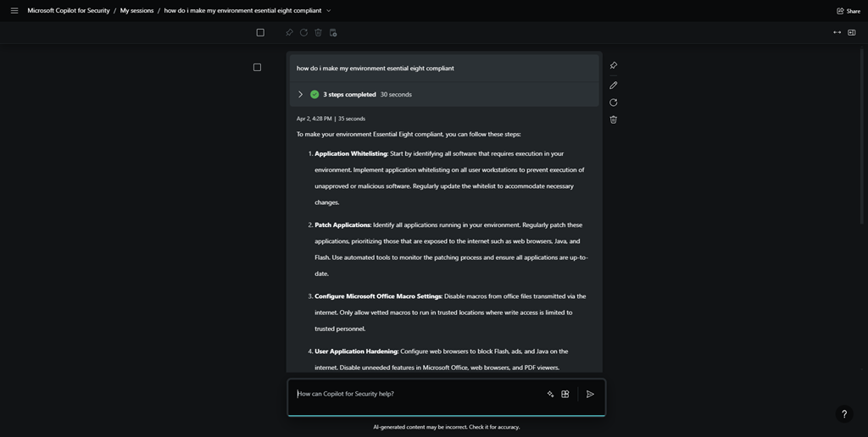This screenshot has height=437, width=868.
Task: Expand the 3 steps completed section
Action: coord(300,94)
